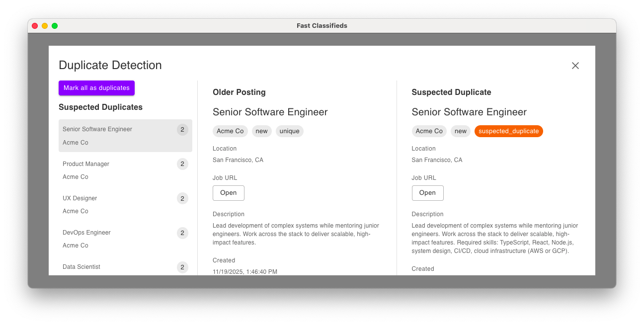Click the green macOS fullscreen window button

tap(55, 26)
